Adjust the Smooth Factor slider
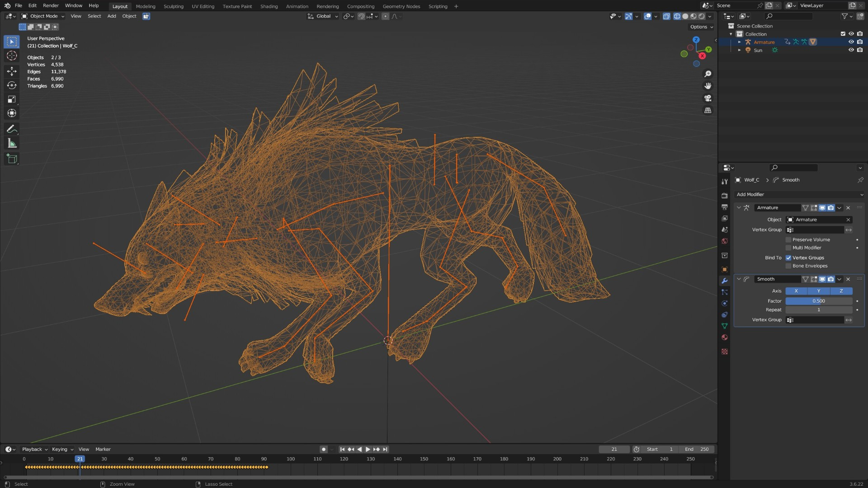868x488 pixels. 819,301
